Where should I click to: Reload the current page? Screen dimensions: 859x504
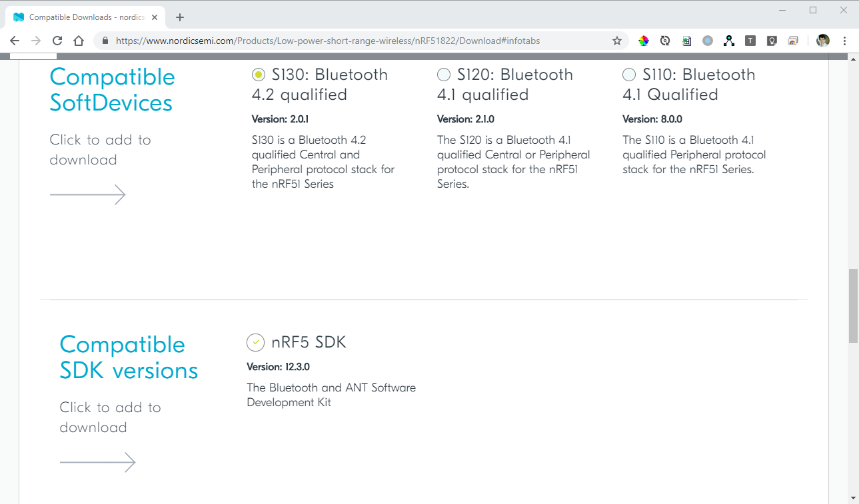(57, 41)
